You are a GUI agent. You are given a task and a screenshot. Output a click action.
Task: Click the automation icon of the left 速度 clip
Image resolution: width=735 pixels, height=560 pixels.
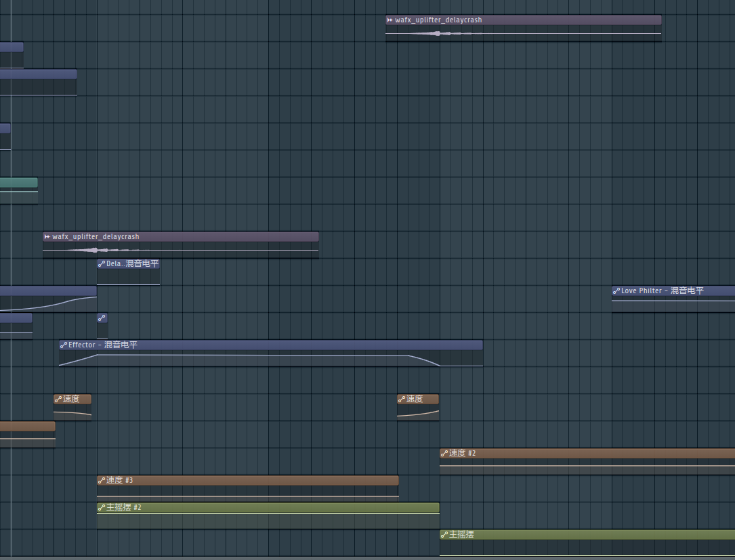pos(58,400)
